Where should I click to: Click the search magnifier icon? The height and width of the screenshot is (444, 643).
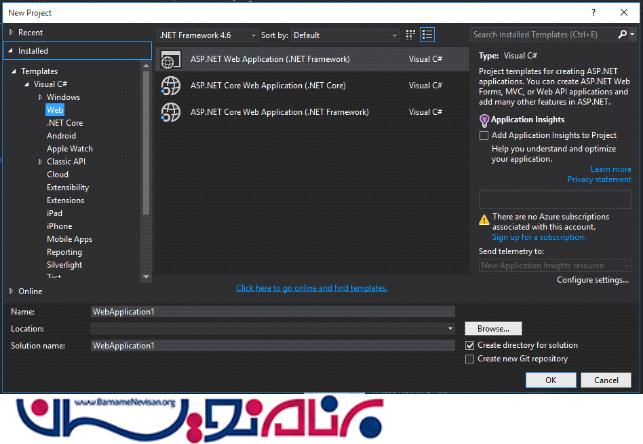tap(622, 34)
